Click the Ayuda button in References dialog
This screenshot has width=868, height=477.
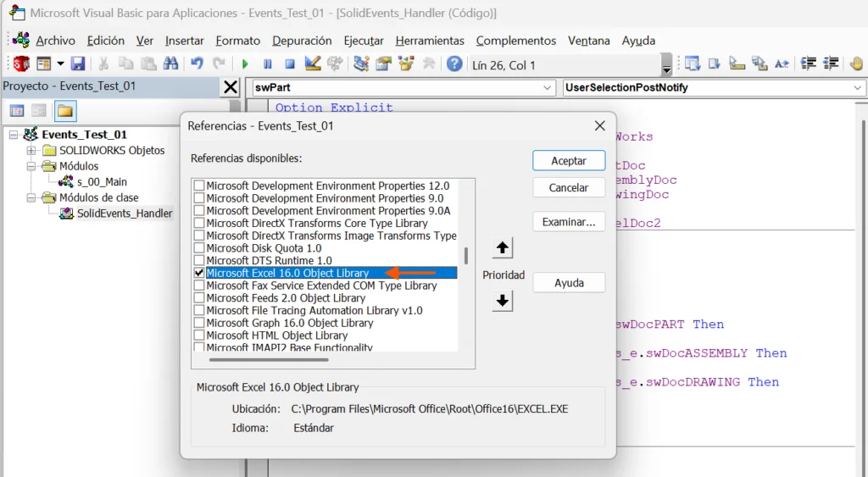[x=569, y=283]
